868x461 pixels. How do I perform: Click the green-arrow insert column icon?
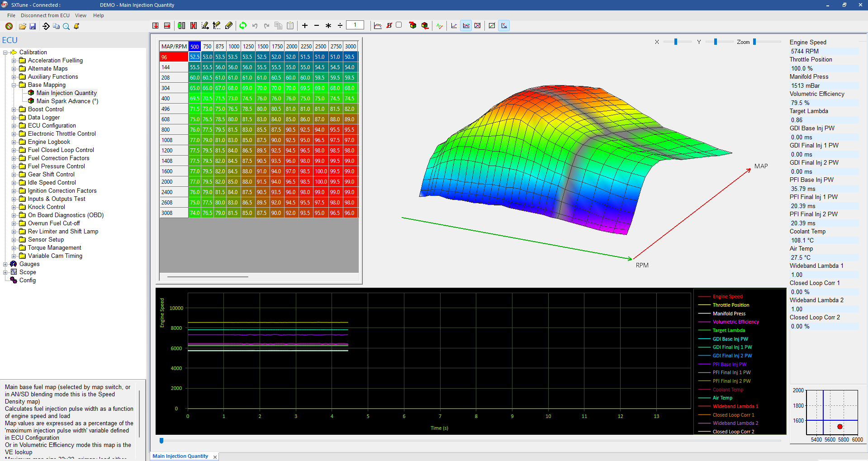pyautogui.click(x=181, y=26)
